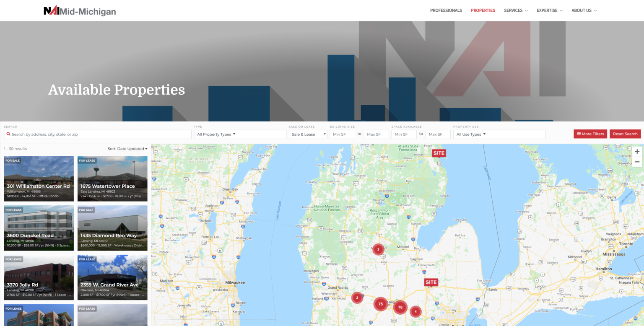Click the Building Size Min SF field

342,134
